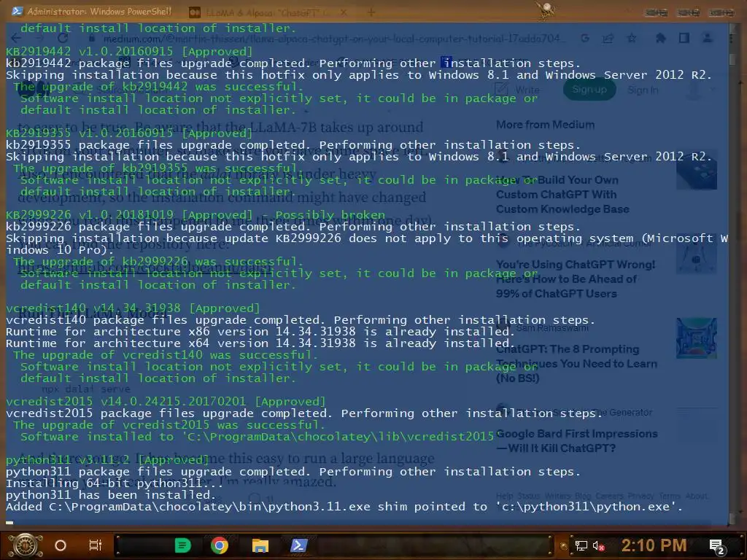Click line KB2999226 v1.0.20181019 Possibly broken

click(x=196, y=215)
